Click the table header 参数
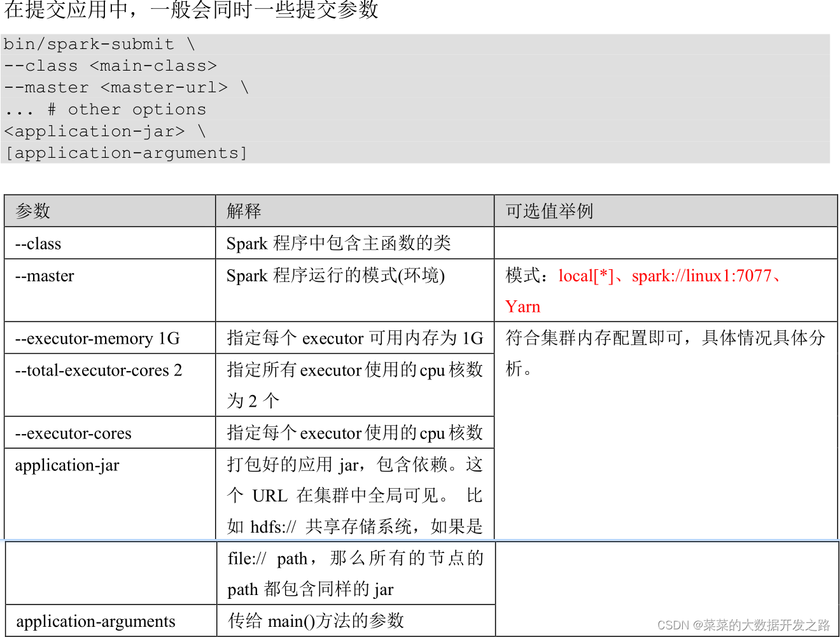 (33, 211)
